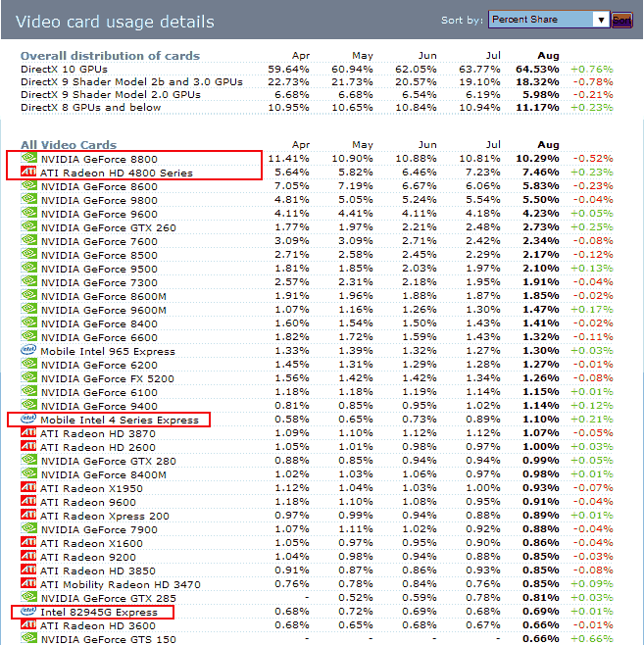Click 'DirectX 9 Shader Model 2b and 3.0 GPUs'
This screenshot has width=644, height=645.
pyautogui.click(x=131, y=82)
